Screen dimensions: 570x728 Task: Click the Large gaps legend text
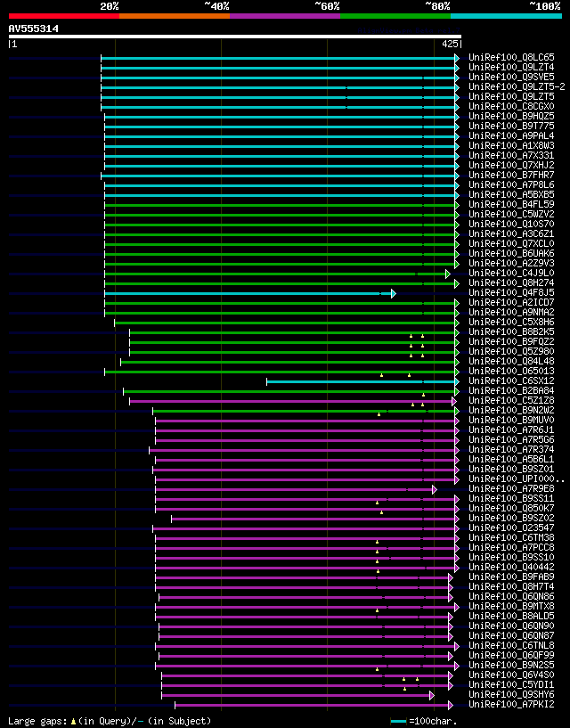pyautogui.click(x=110, y=721)
